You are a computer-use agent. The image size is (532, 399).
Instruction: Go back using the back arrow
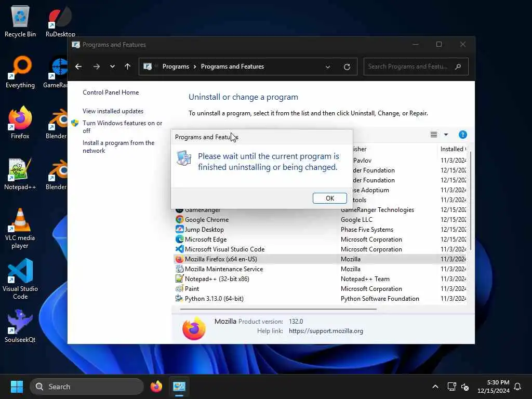coord(78,66)
